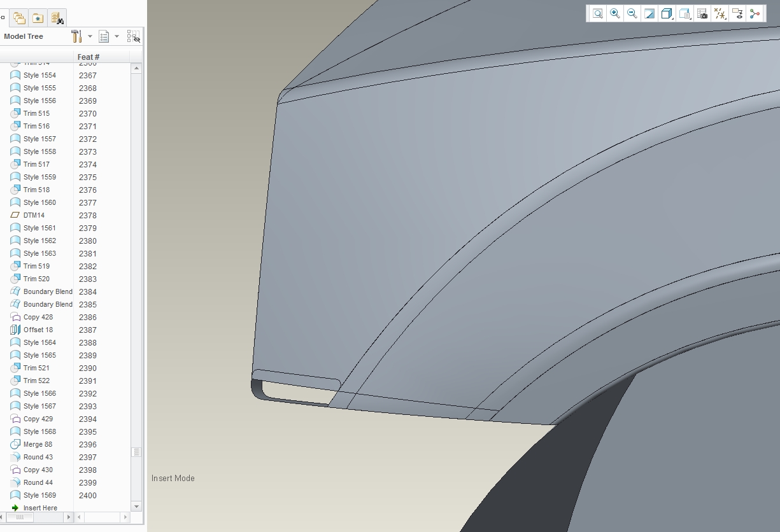Viewport: 780px width, 532px height.
Task: Select Copy 429 in the tree
Action: pos(38,419)
